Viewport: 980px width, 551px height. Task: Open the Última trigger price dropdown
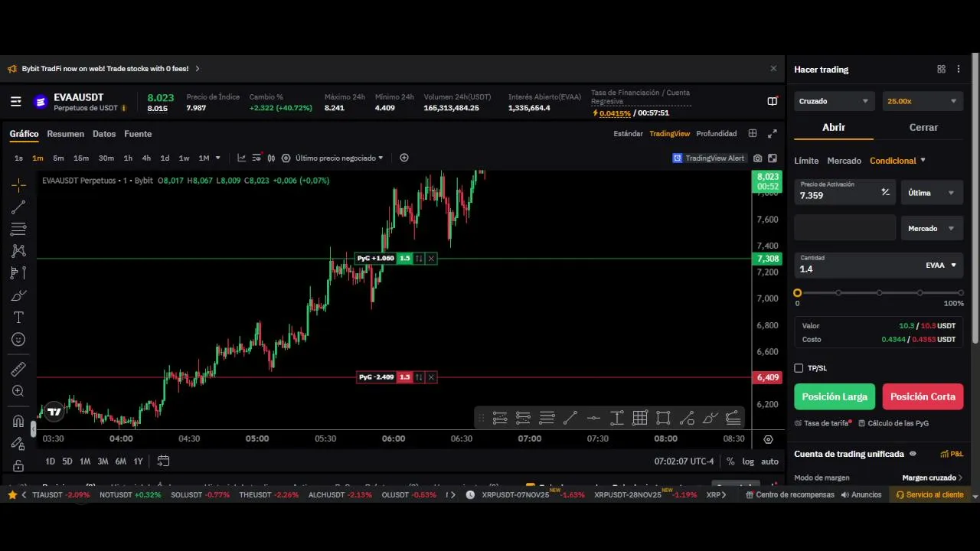pos(932,193)
